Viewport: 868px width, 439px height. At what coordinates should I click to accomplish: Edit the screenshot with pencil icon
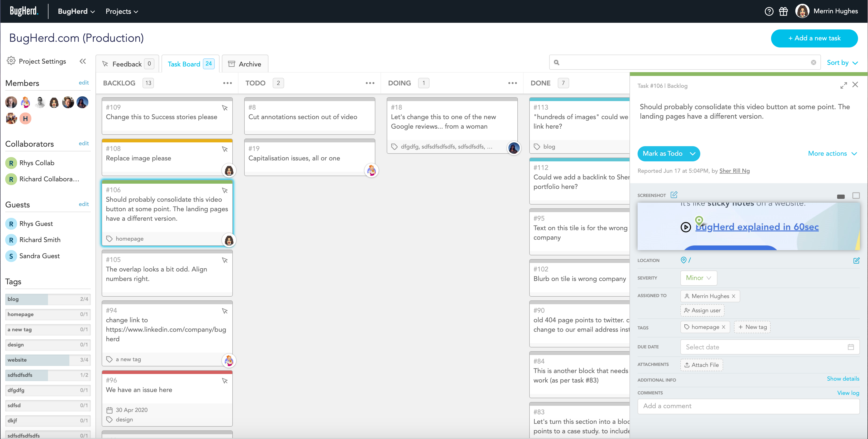point(674,195)
